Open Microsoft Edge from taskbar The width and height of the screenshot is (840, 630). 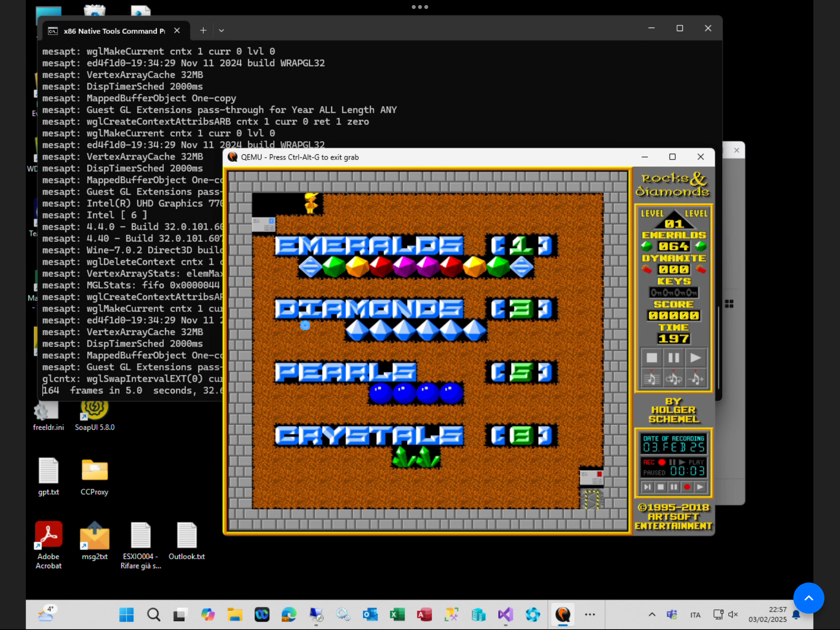pyautogui.click(x=289, y=615)
